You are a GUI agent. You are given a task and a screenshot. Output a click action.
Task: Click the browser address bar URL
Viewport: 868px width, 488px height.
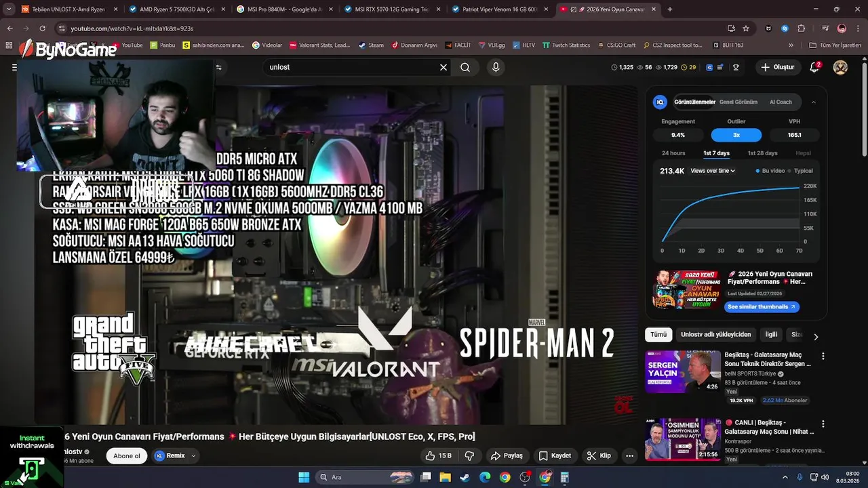(132, 28)
